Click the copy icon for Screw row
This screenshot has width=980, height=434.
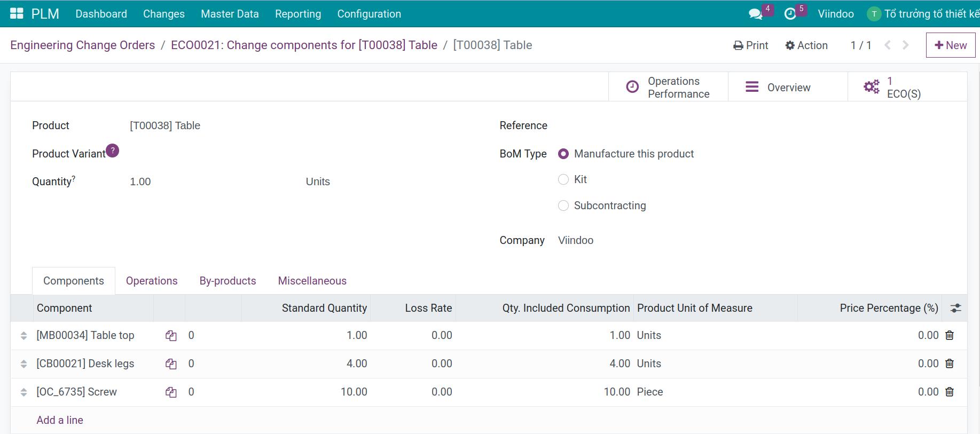coord(171,392)
